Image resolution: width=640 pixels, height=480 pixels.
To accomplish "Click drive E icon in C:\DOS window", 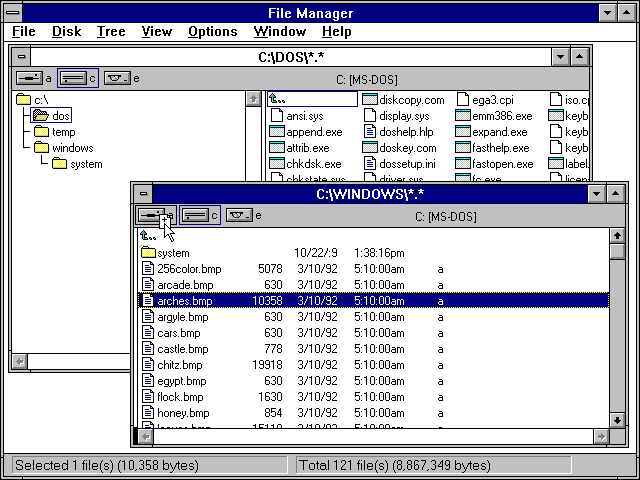I will coord(117,78).
